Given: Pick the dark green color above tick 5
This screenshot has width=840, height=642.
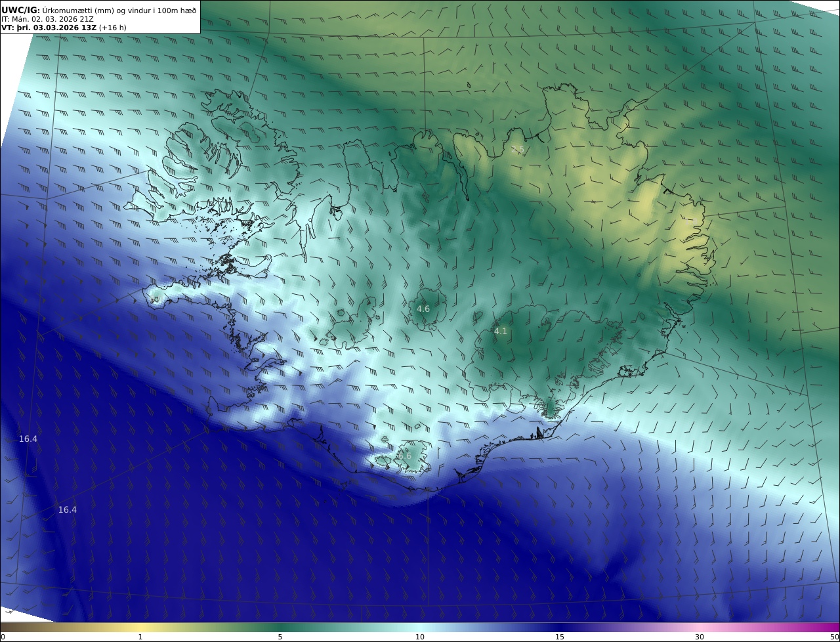Looking at the screenshot, I should pos(280,627).
